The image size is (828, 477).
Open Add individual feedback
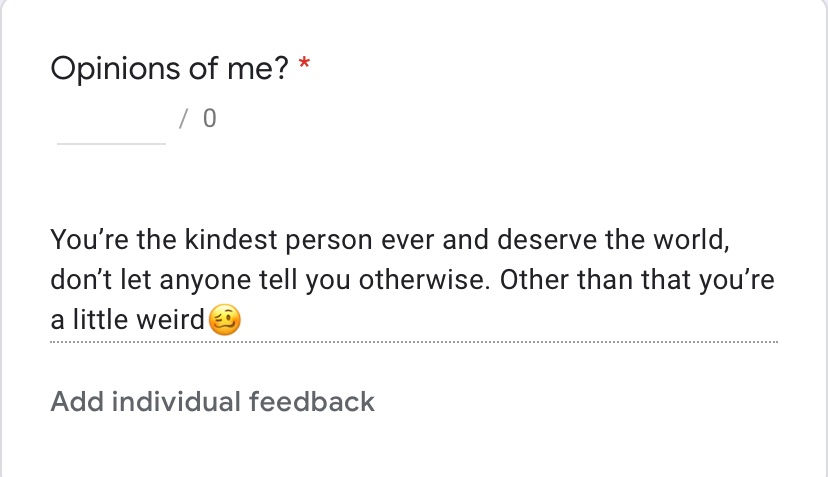[212, 402]
